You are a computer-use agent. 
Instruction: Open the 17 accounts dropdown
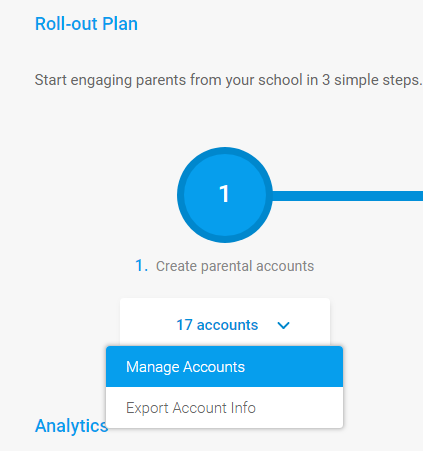(x=225, y=323)
